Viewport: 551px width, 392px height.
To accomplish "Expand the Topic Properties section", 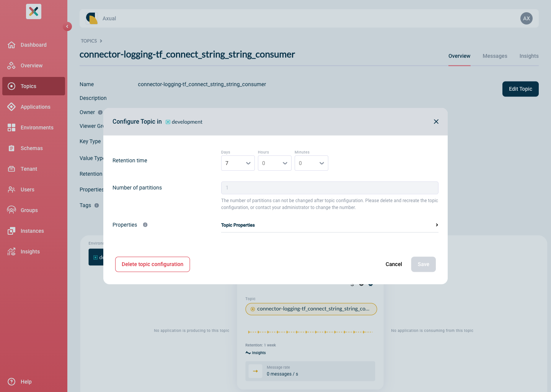I will pos(330,225).
